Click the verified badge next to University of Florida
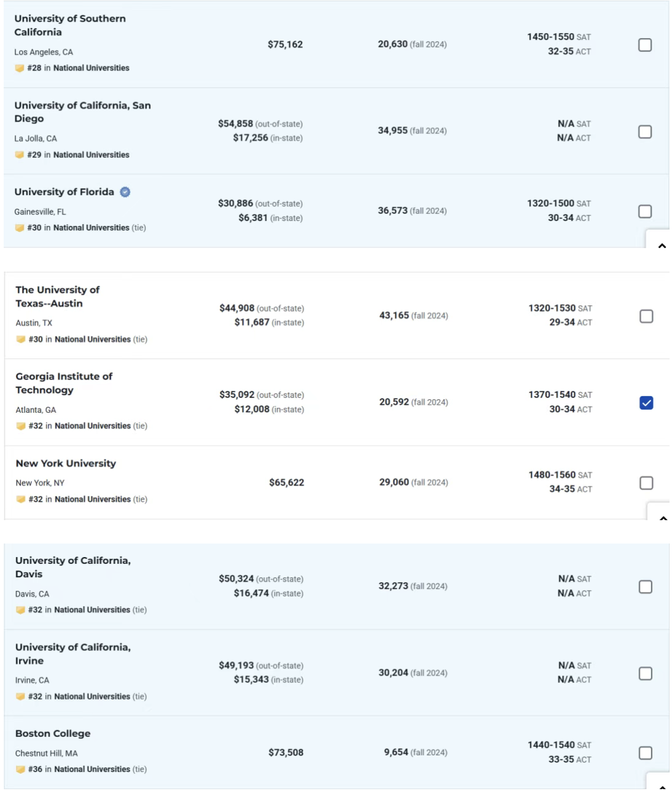Screen dimensions: 672x791 [125, 192]
